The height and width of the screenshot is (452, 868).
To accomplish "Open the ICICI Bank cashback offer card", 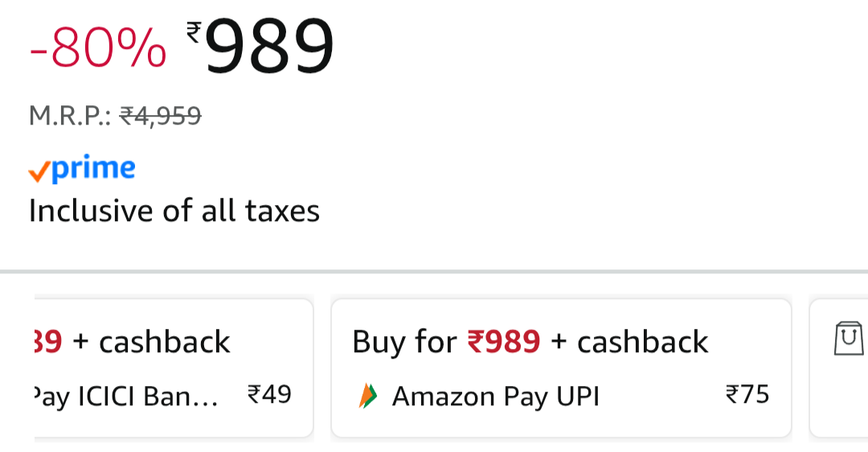I will pos(173,368).
